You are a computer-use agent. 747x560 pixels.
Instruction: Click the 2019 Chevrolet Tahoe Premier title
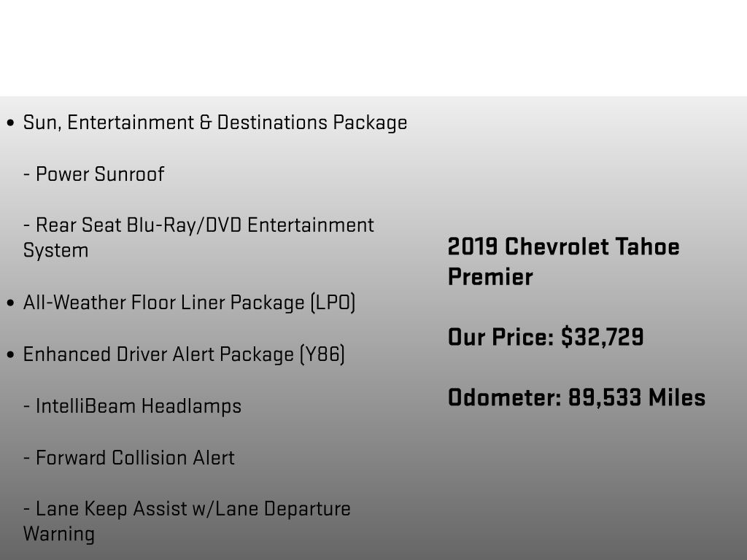coord(564,262)
